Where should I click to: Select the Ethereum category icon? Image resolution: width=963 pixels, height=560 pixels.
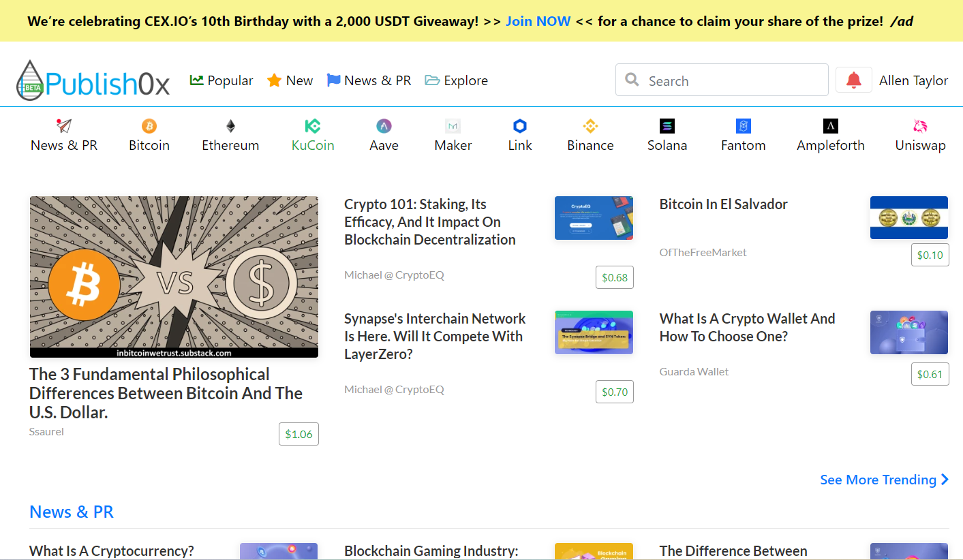pyautogui.click(x=230, y=126)
